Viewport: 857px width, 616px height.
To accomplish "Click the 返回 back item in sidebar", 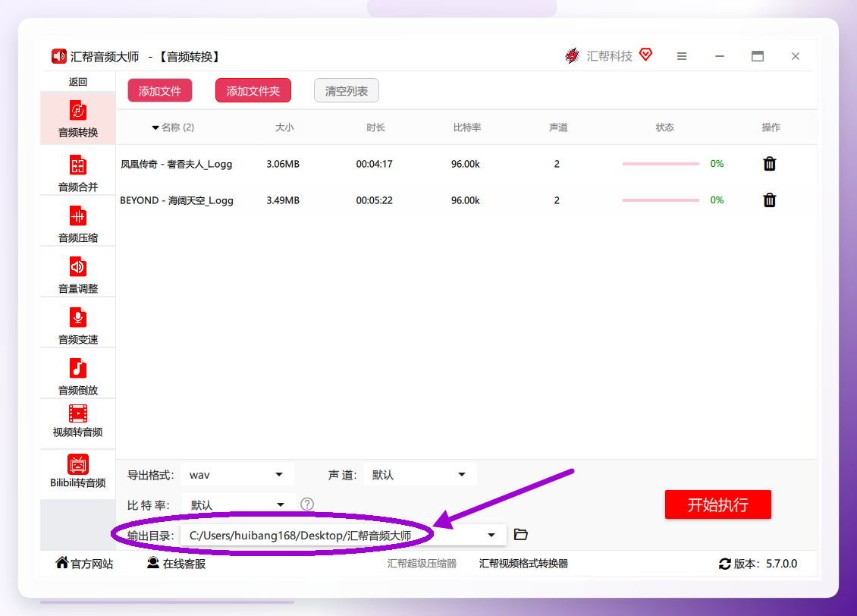I will point(77,82).
